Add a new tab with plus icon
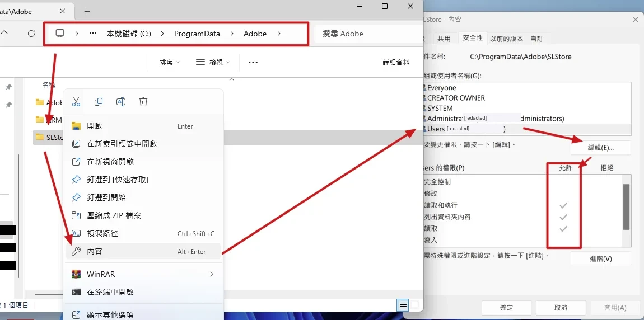The height and width of the screenshot is (320, 644). point(87,12)
